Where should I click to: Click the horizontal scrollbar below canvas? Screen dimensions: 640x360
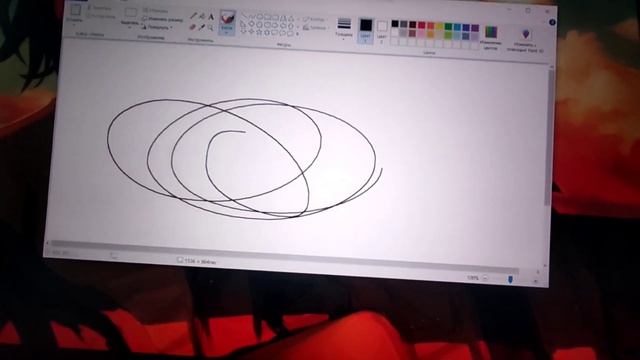click(284, 258)
